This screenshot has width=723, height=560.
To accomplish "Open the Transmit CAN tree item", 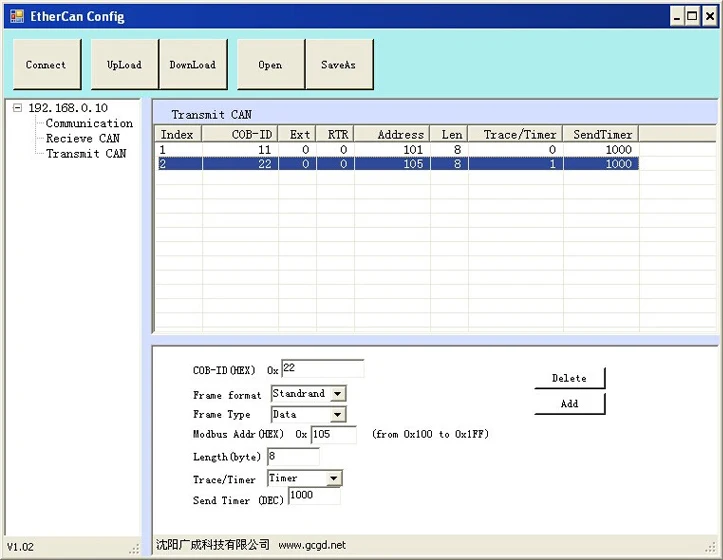I will 86,154.
